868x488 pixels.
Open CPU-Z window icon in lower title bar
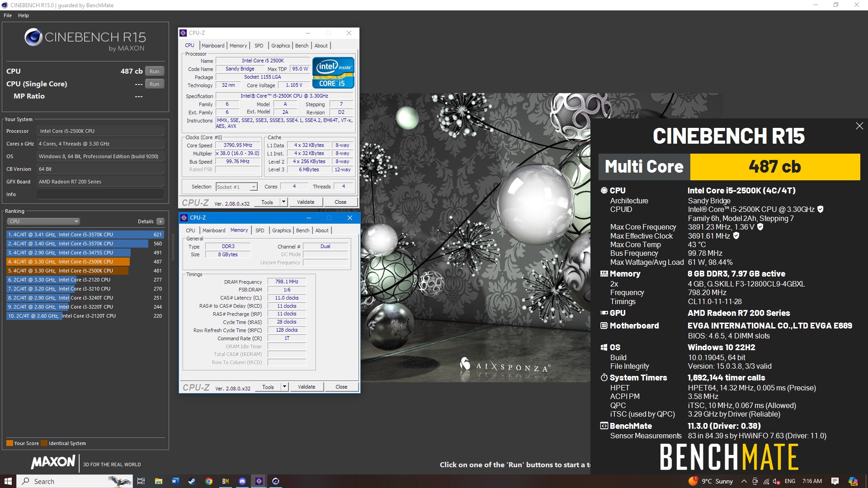184,218
